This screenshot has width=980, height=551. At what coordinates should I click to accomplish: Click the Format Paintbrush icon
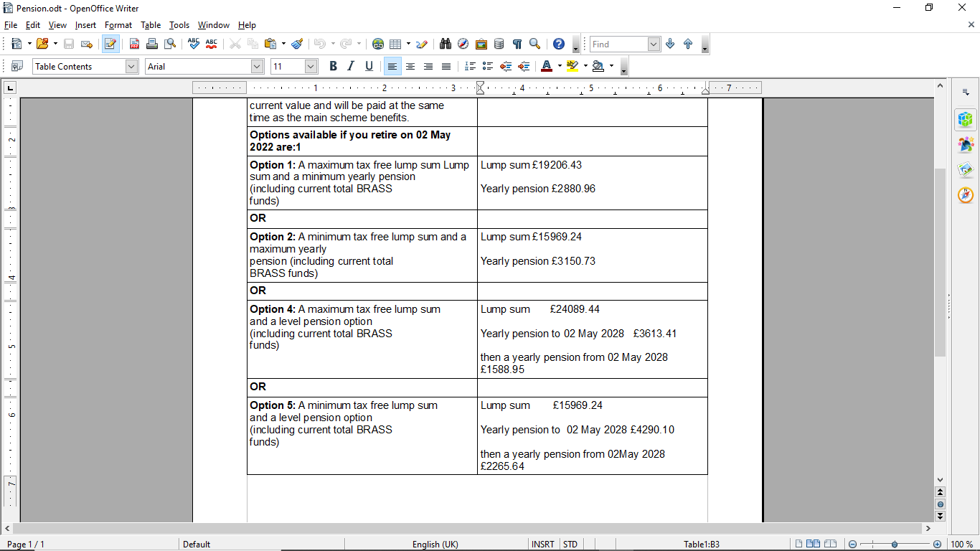point(297,44)
